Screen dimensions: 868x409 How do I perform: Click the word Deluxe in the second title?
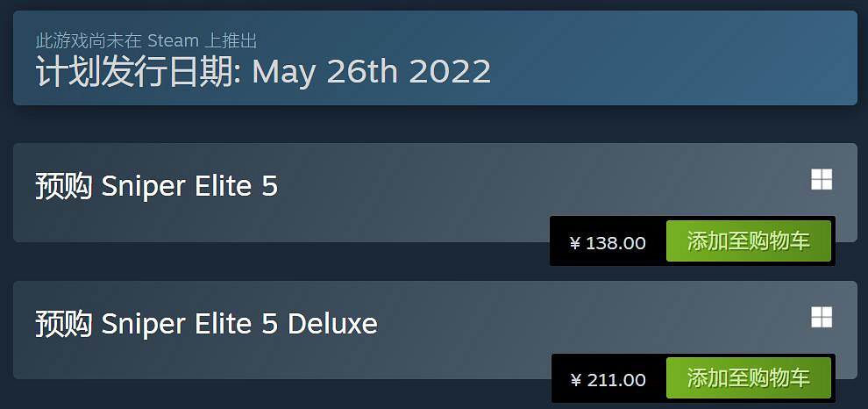[332, 324]
